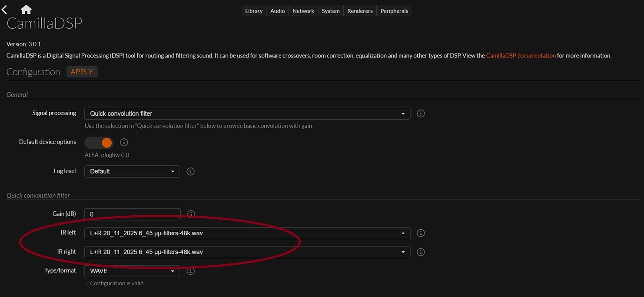The height and width of the screenshot is (297, 644).
Task: Show info for IR left
Action: pyautogui.click(x=420, y=233)
